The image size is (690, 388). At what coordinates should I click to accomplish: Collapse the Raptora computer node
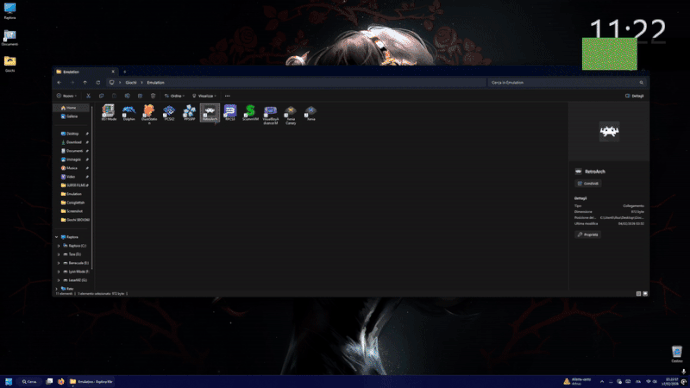(x=56, y=237)
